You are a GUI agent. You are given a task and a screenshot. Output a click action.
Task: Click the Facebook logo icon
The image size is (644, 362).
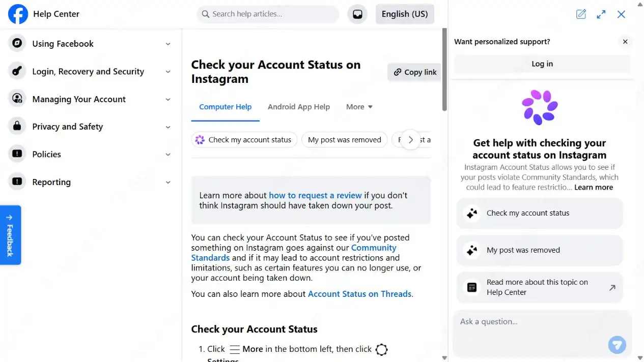tap(18, 14)
